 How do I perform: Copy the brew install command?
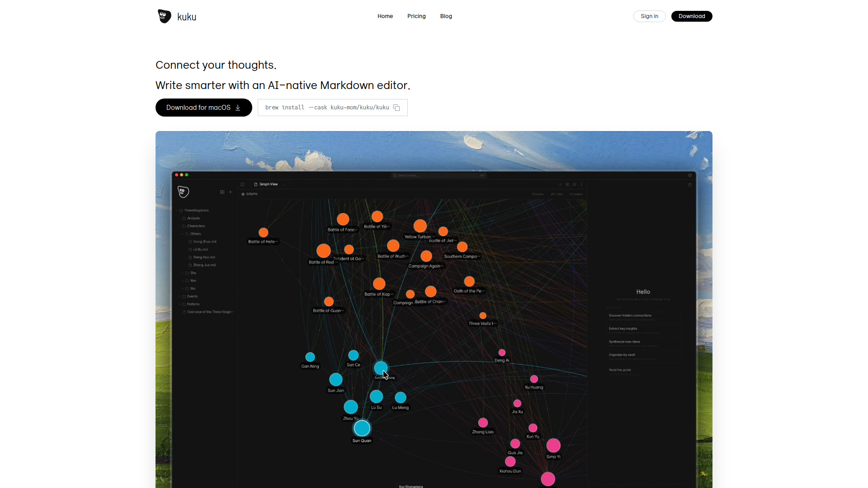[x=396, y=108]
